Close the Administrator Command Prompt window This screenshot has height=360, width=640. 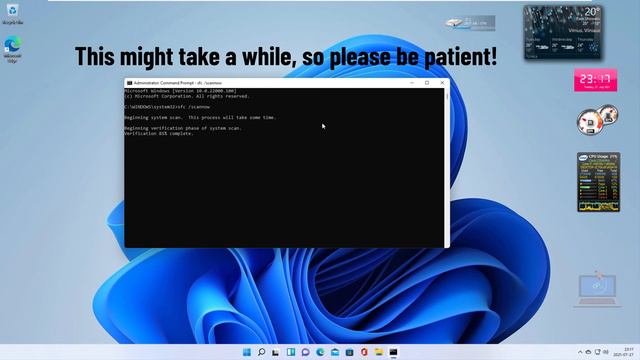(442, 83)
